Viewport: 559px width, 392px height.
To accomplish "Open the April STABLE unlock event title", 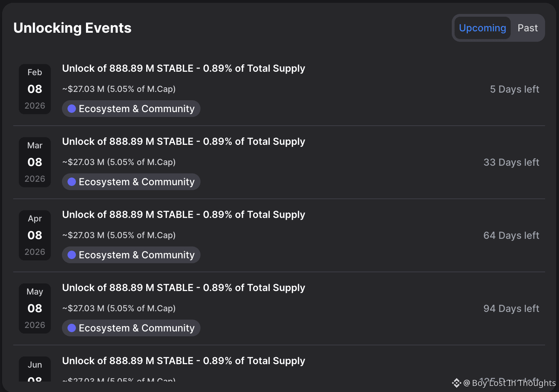I will 183,214.
